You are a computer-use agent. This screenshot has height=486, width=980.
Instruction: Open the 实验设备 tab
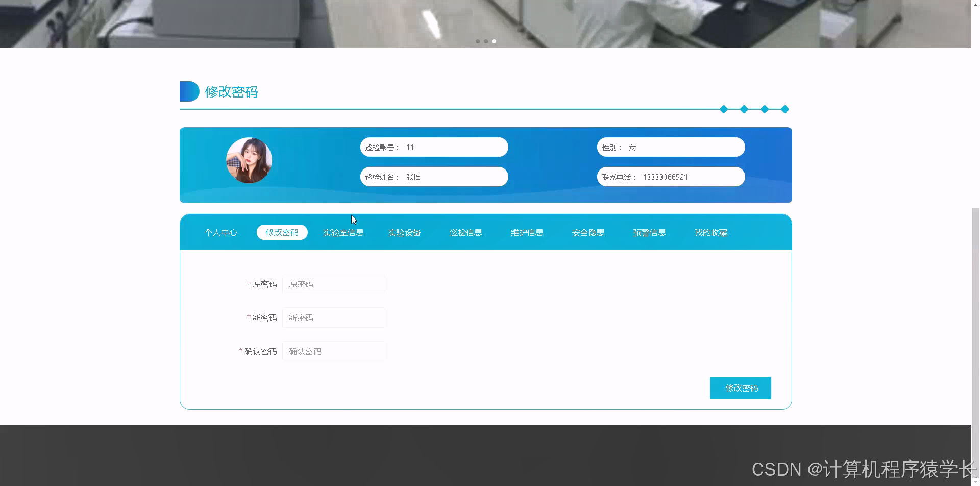point(405,232)
